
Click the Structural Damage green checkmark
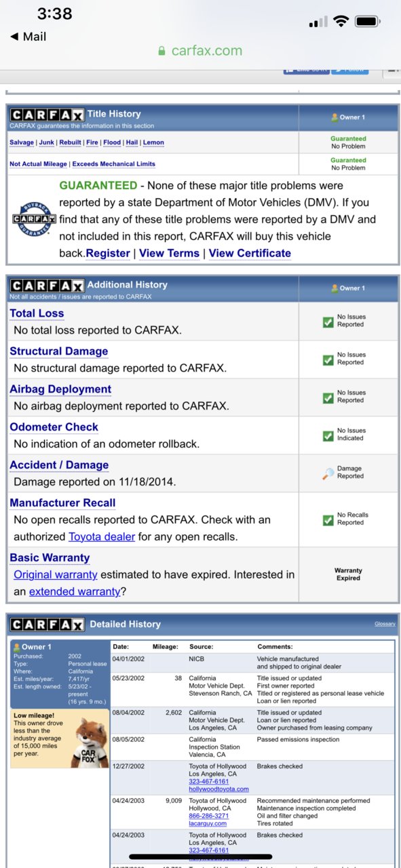pyautogui.click(x=328, y=359)
